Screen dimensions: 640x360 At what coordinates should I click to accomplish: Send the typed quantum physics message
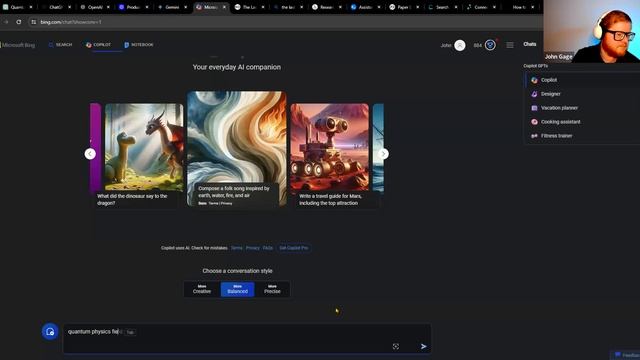[424, 346]
